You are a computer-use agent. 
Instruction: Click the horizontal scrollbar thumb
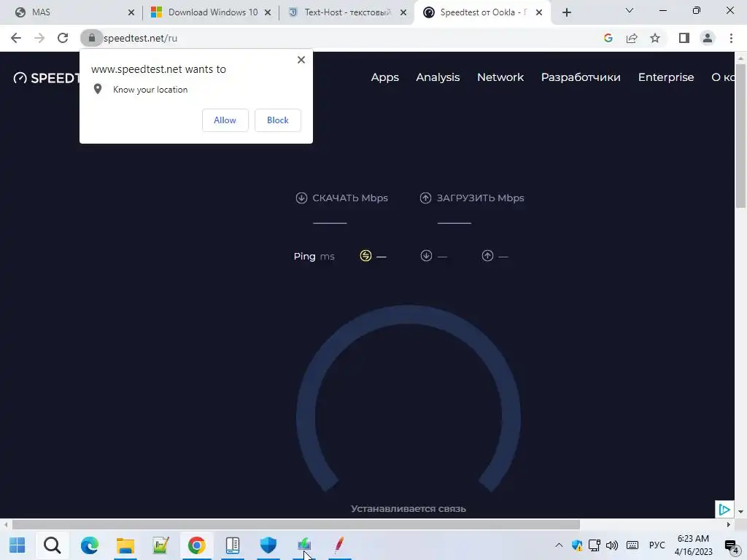[x=296, y=525]
